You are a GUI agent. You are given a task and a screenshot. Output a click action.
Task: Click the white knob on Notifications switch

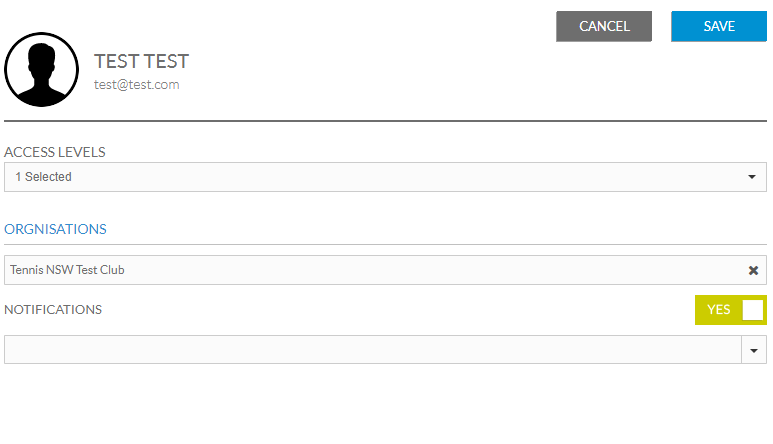pyautogui.click(x=753, y=310)
